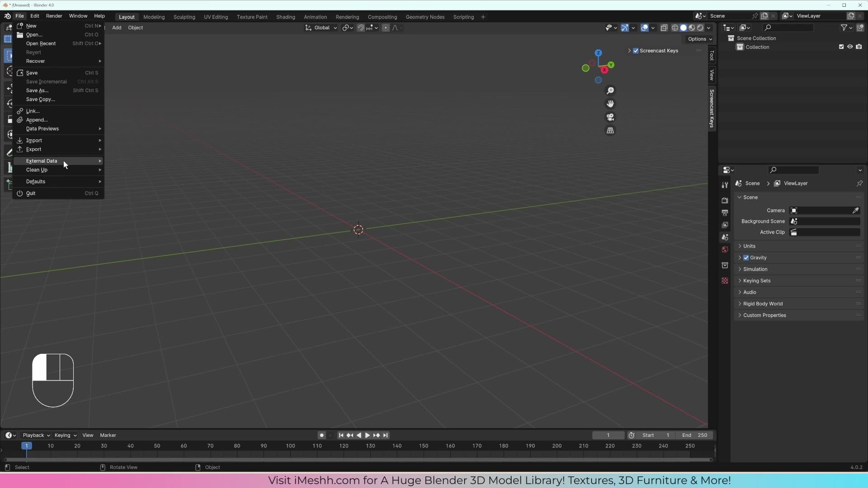Select wireframe viewport shading
868x488 pixels.
[675, 28]
